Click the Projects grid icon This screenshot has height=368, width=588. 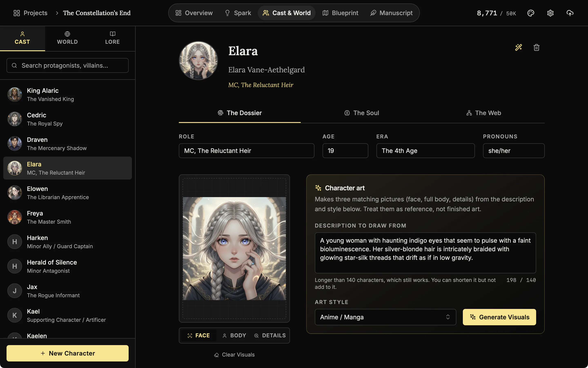[17, 13]
